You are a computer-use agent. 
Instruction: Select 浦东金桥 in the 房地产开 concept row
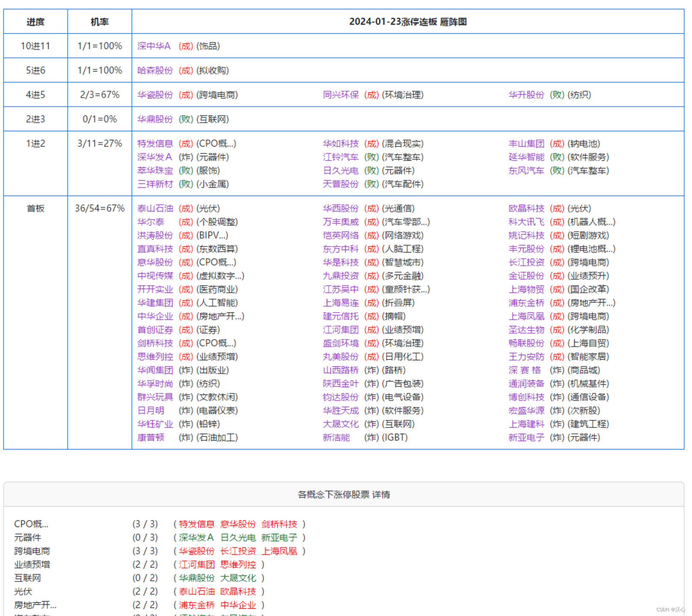197,605
